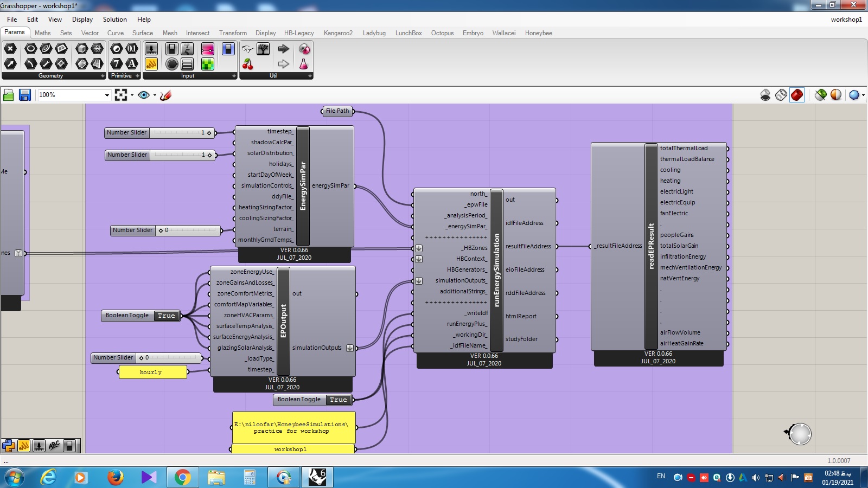
Task: Select the green Colour Swatch input icon
Action: tap(208, 64)
